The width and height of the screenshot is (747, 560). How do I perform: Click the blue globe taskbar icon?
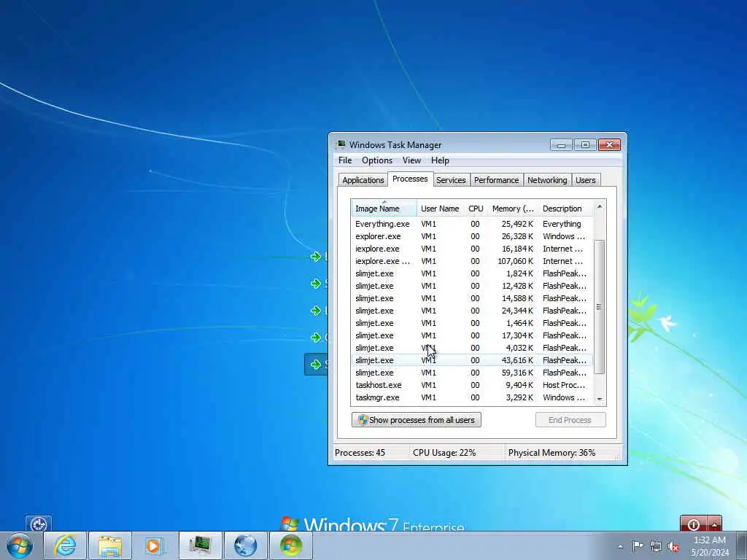[246, 545]
